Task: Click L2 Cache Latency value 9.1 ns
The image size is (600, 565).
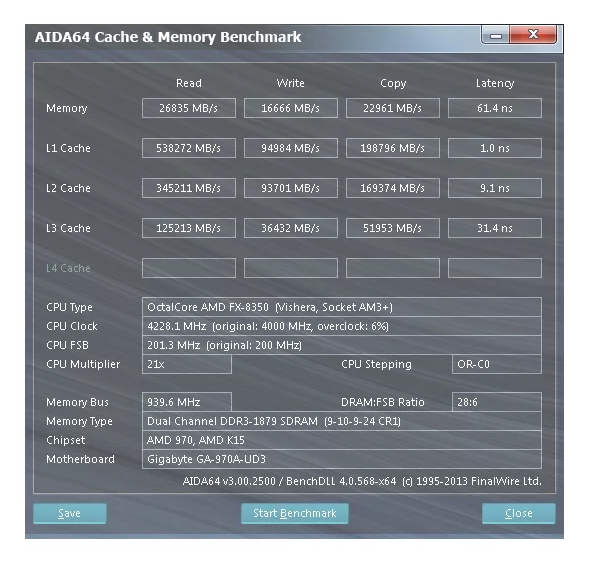Action: click(x=495, y=188)
